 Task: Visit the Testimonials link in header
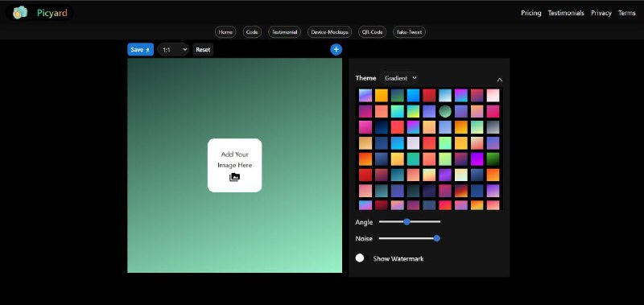pyautogui.click(x=566, y=13)
